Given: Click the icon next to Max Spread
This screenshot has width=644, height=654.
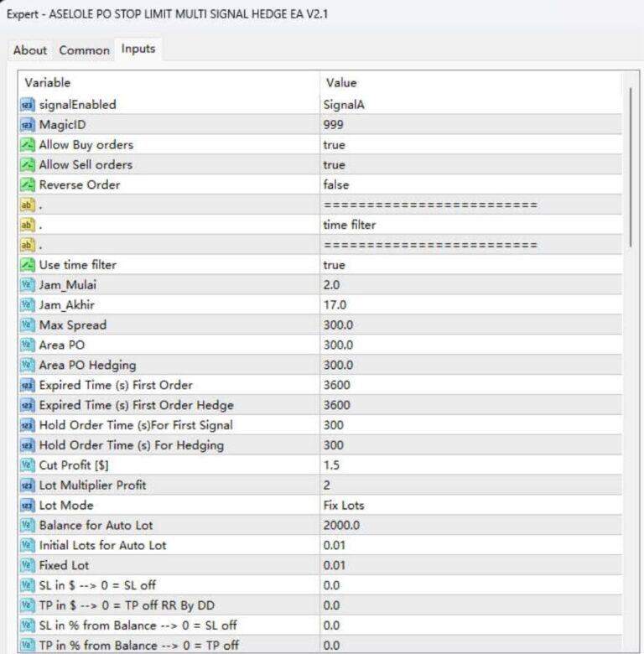Looking at the screenshot, I should 28,324.
